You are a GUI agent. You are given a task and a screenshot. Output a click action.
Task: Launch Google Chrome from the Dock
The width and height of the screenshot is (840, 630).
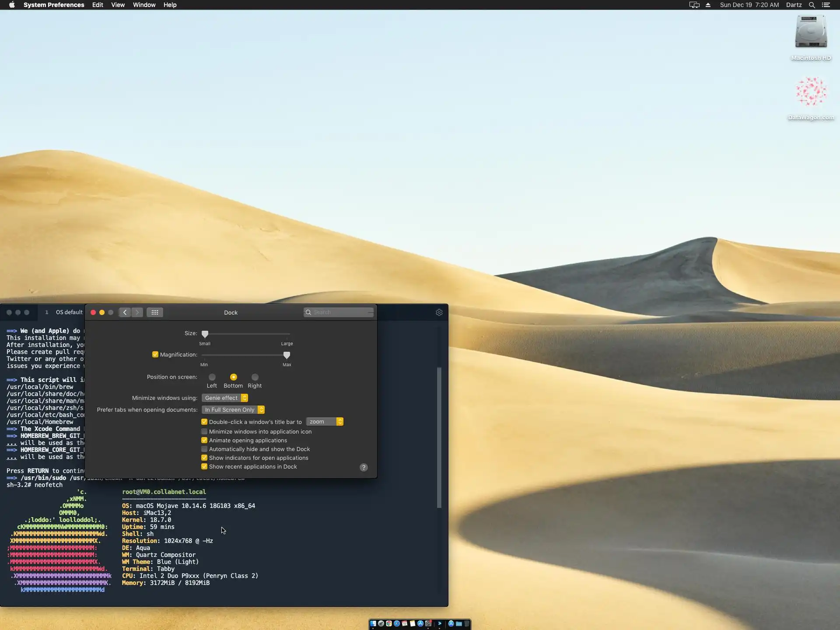389,623
